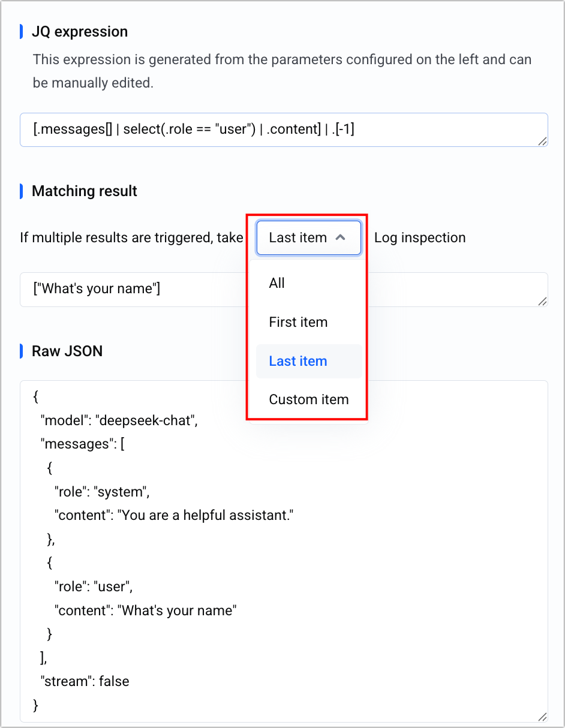Screen dimensions: 565x728
Task: Click the 'Raw JSON' section heading
Action: (x=67, y=351)
